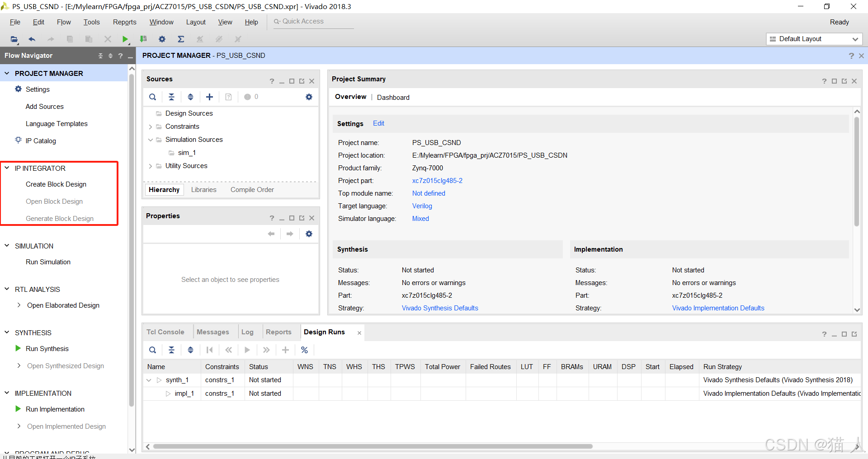Open help for Project Summary panel
Screen dimensions: 868x459
tap(824, 81)
